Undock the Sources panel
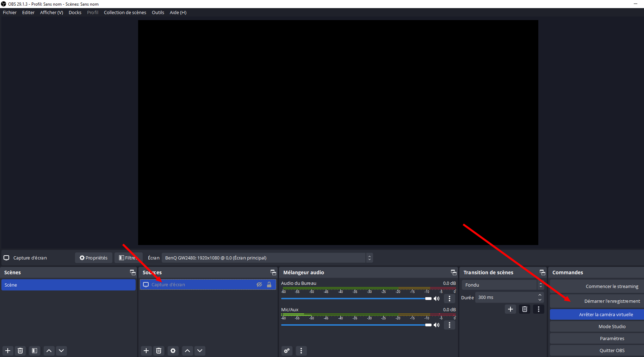The width and height of the screenshot is (644, 357). point(273,273)
